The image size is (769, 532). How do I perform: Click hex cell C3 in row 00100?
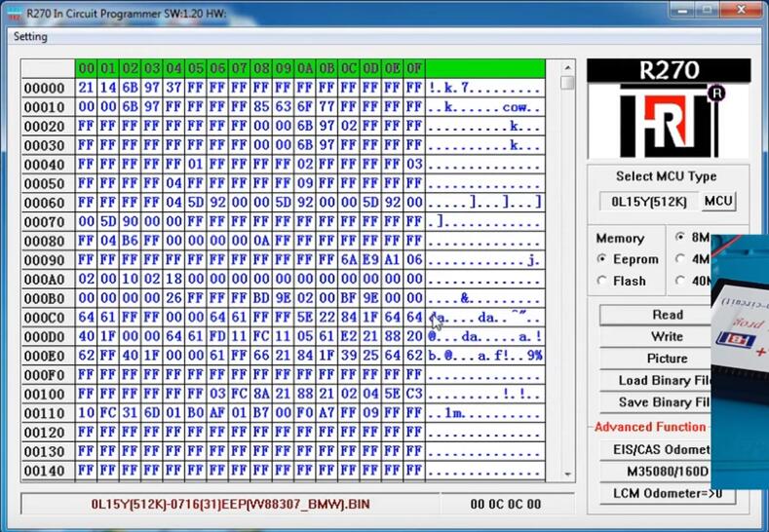pyautogui.click(x=414, y=394)
